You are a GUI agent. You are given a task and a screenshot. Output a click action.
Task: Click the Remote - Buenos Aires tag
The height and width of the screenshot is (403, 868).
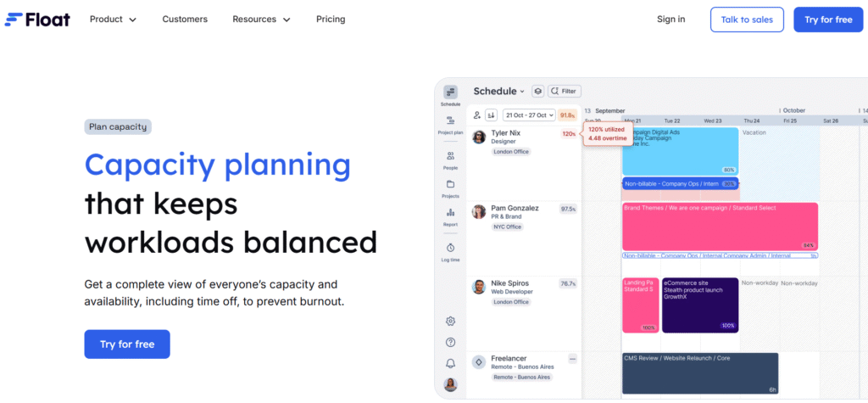[x=522, y=377]
